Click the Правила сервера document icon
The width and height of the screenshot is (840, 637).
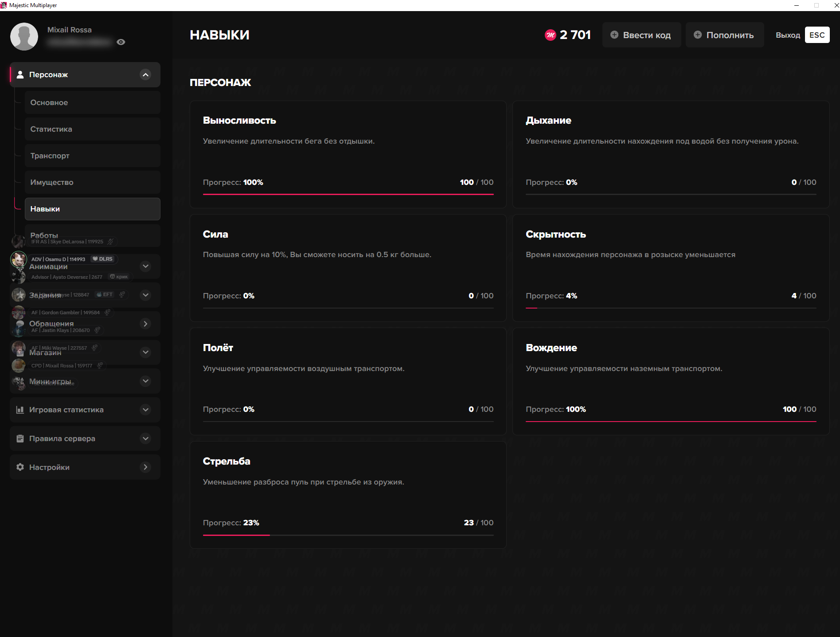coord(20,438)
